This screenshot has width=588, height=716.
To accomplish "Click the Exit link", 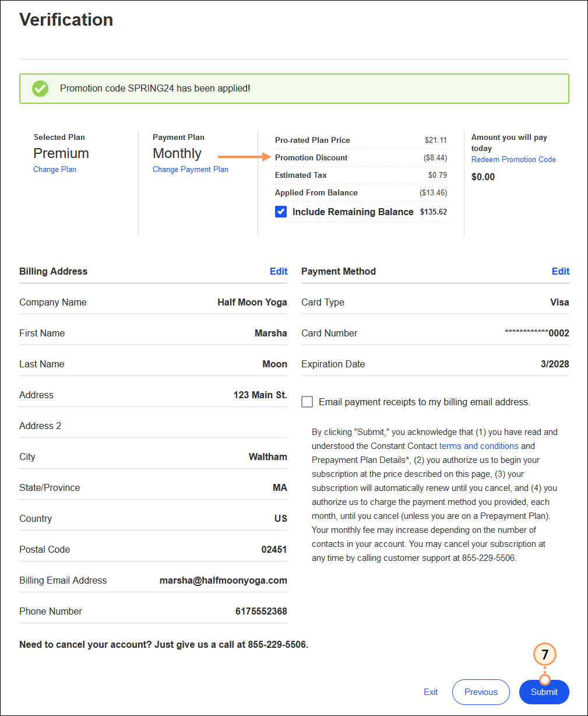I will [x=431, y=692].
